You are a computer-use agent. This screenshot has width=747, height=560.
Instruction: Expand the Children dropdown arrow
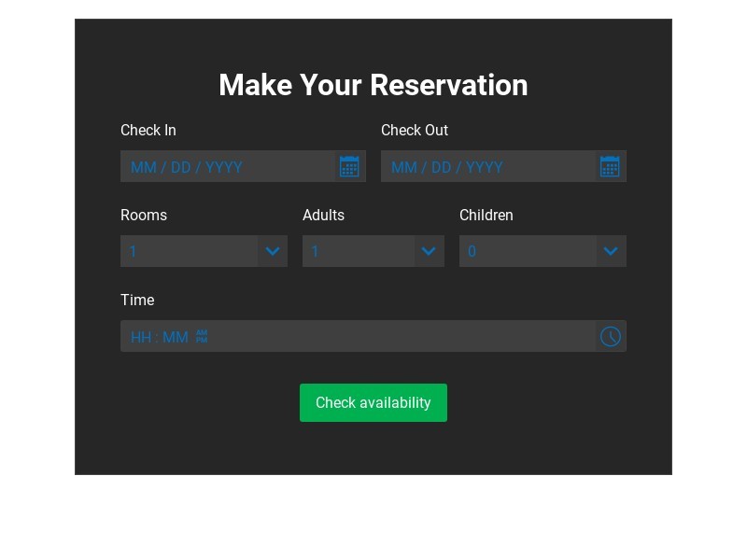tap(611, 251)
